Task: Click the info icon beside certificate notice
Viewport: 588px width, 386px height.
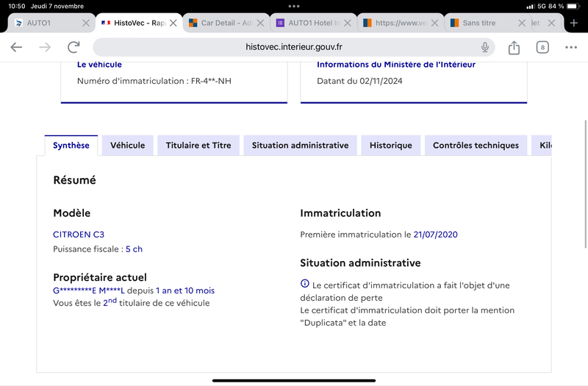Action: [x=304, y=284]
